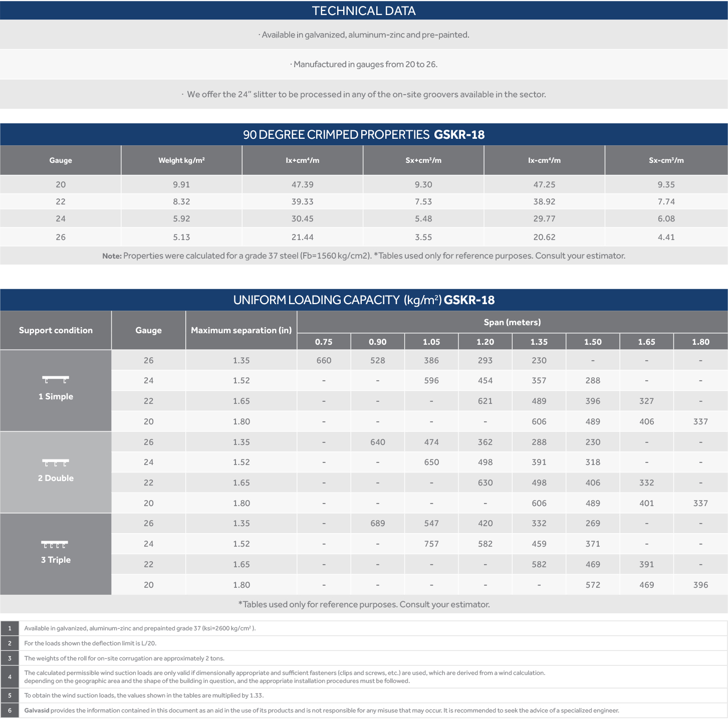This screenshot has height=719, width=728.
Task: Click the 2 Double support icon
Action: [x=56, y=462]
